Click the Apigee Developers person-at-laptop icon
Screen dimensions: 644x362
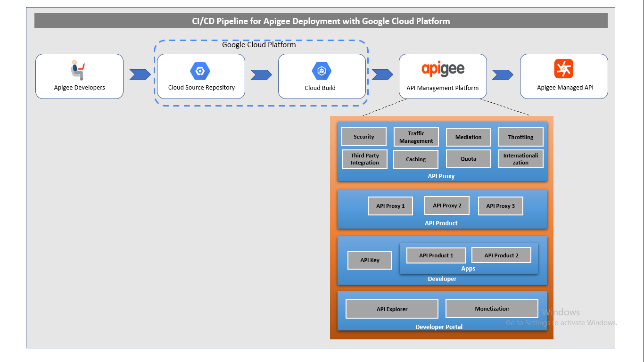tap(78, 70)
